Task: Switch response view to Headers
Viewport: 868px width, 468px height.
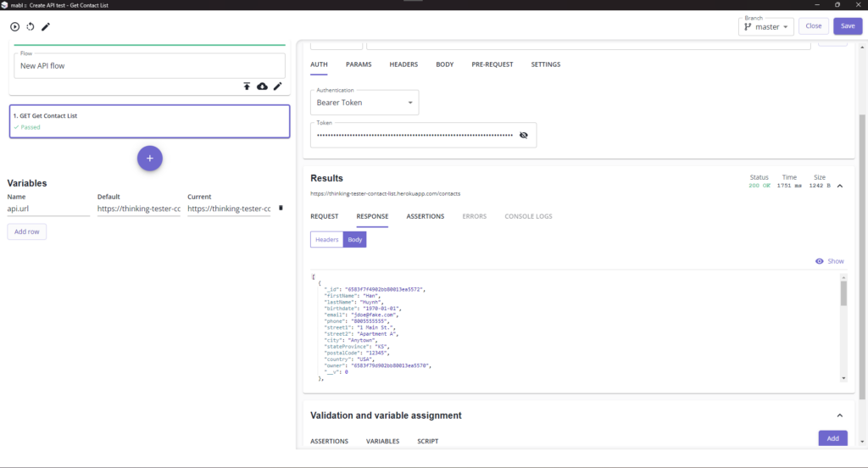Action: point(326,240)
